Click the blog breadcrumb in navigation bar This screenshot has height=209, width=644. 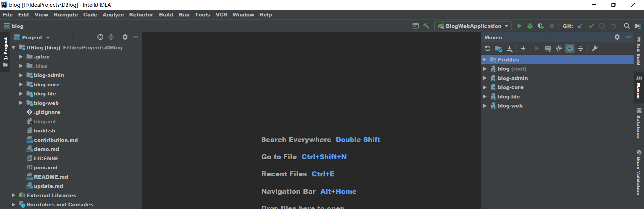pos(14,26)
